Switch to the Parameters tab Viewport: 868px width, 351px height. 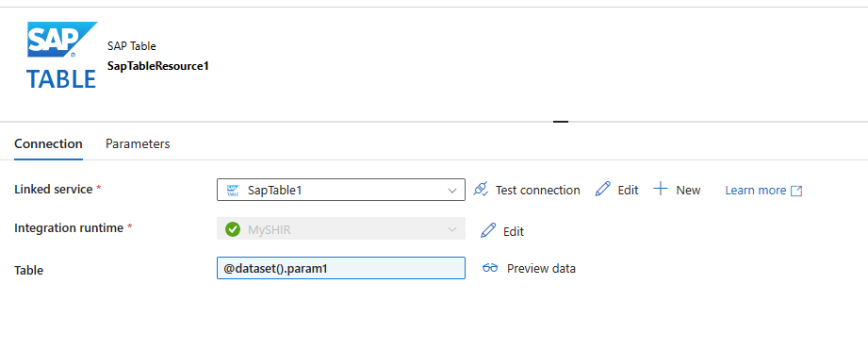click(x=138, y=143)
